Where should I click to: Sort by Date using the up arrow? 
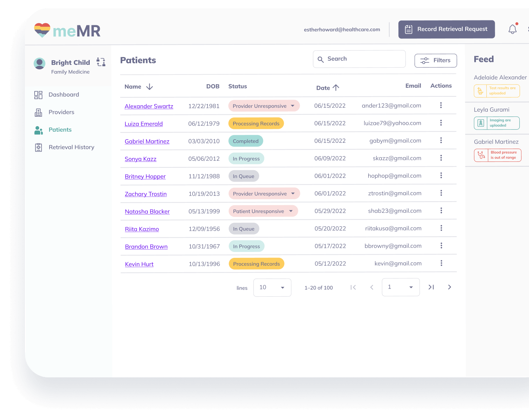point(336,88)
